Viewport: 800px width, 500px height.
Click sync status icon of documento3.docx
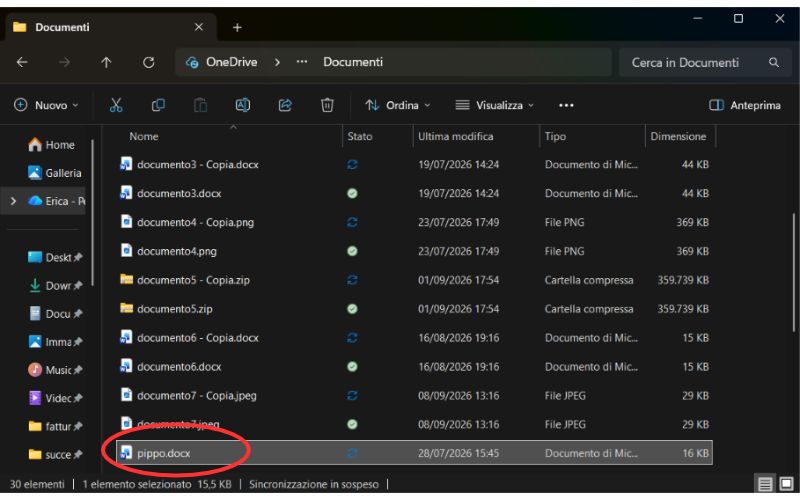point(352,193)
